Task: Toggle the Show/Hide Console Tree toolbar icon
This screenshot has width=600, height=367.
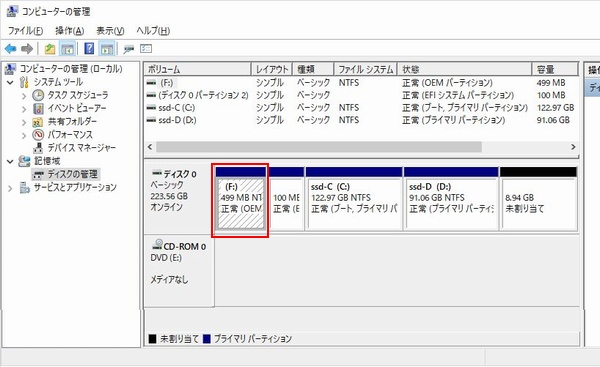Action: click(67, 49)
